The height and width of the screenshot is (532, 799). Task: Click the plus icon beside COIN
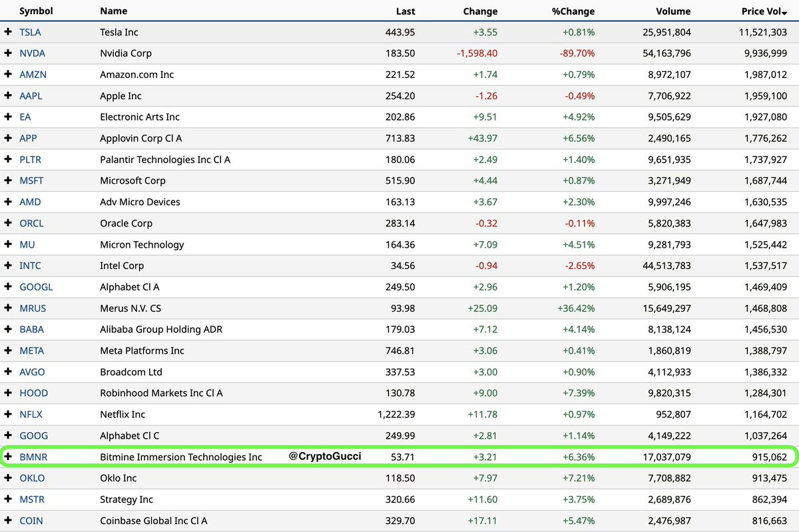[x=8, y=521]
